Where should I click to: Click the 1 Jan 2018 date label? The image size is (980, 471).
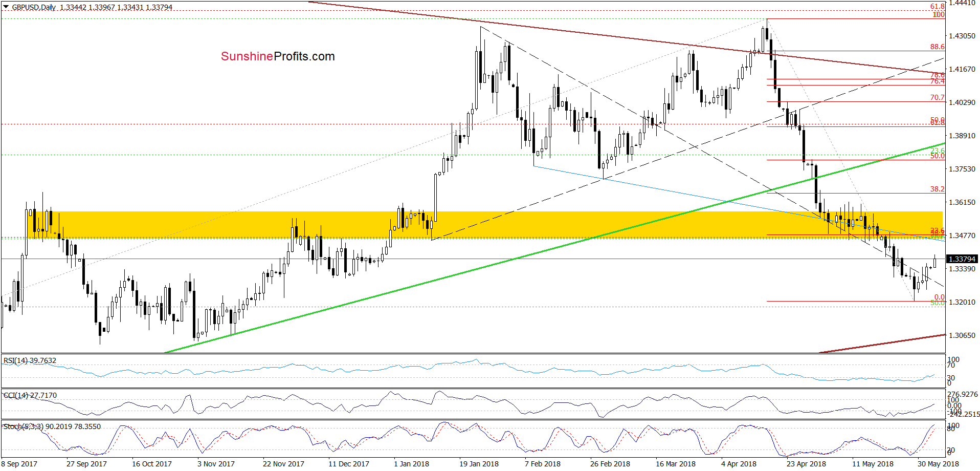click(411, 464)
